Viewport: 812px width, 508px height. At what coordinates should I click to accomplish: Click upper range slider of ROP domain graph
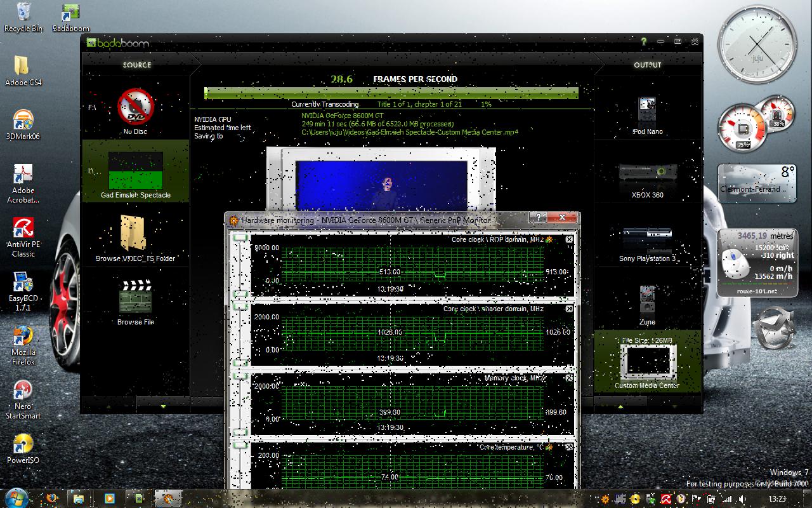240,237
